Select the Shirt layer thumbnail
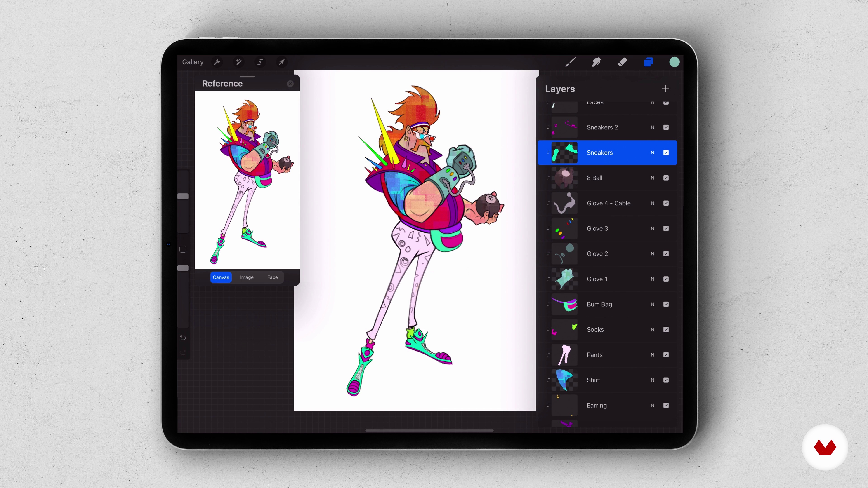868x488 pixels. coord(564,380)
